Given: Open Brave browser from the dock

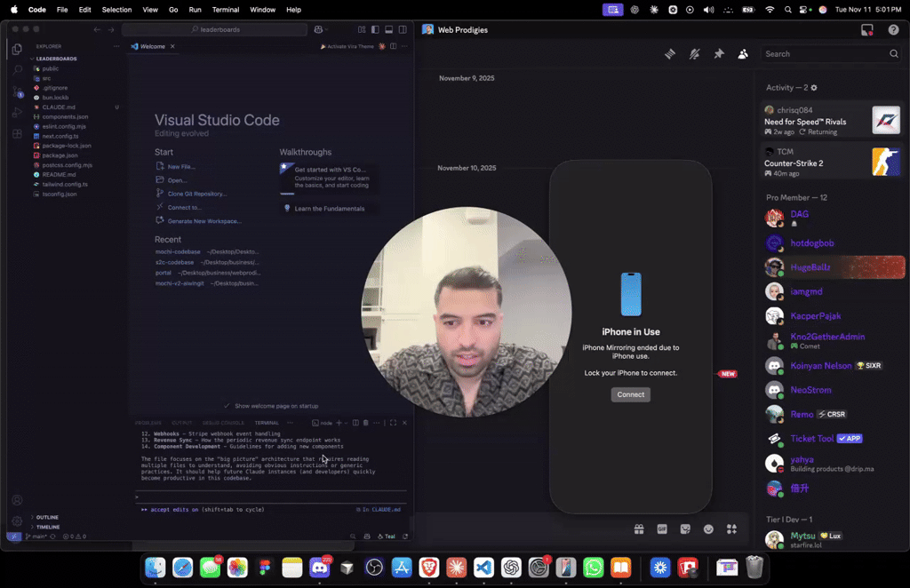Looking at the screenshot, I should coord(429,568).
